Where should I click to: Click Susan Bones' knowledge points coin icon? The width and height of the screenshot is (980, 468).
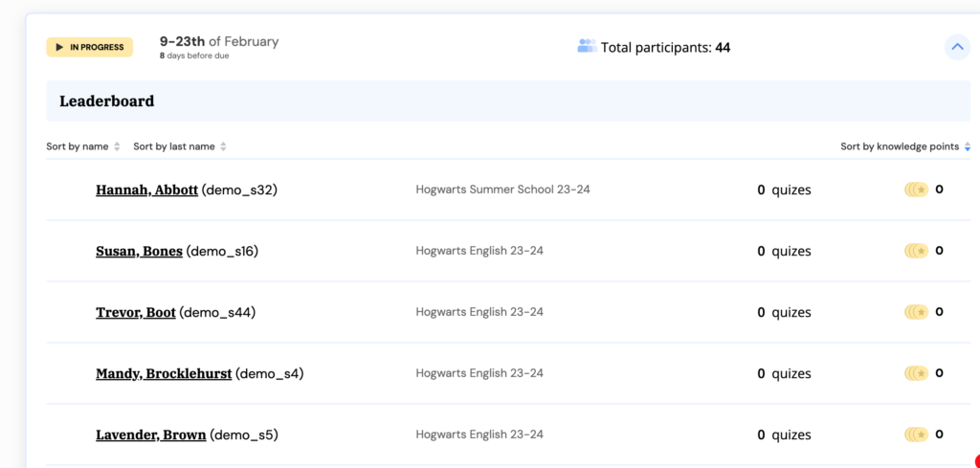pyautogui.click(x=916, y=251)
